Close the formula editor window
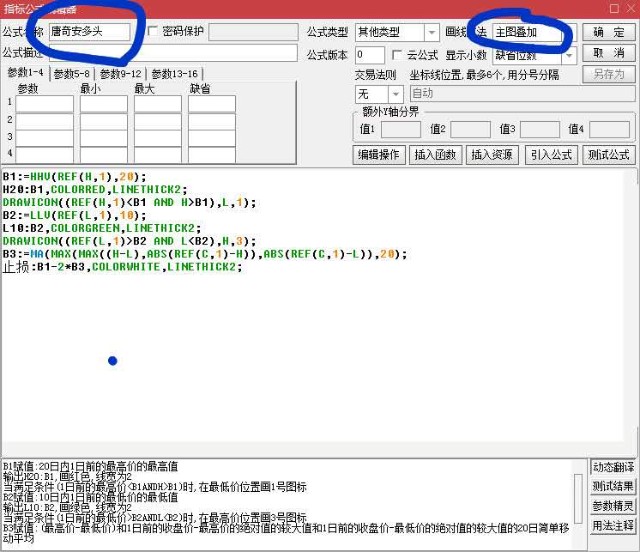 (x=626, y=8)
